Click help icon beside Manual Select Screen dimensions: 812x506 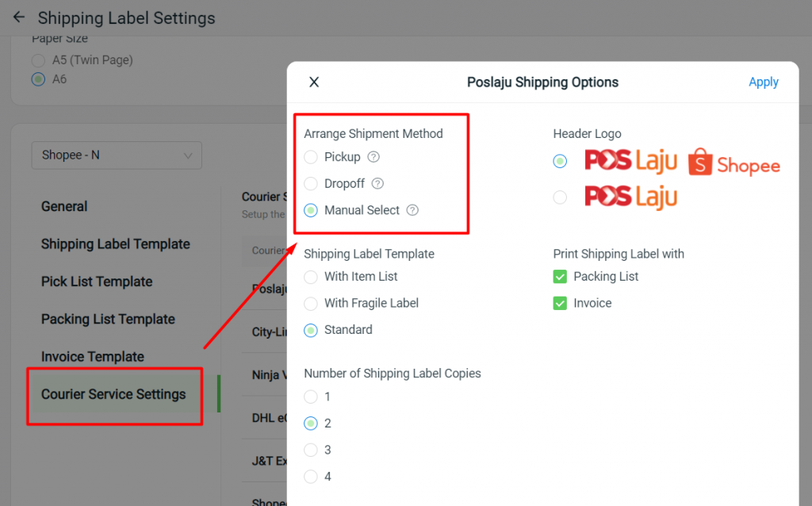click(412, 210)
